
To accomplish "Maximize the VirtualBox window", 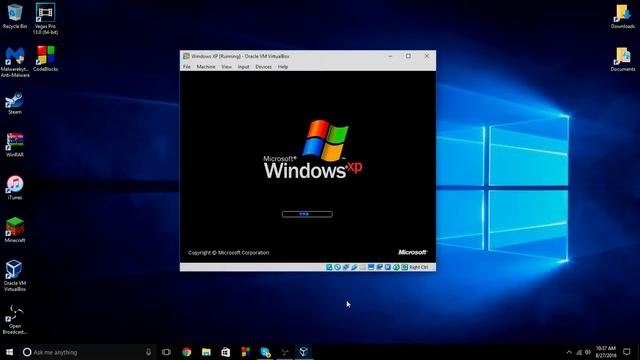I will 408,56.
